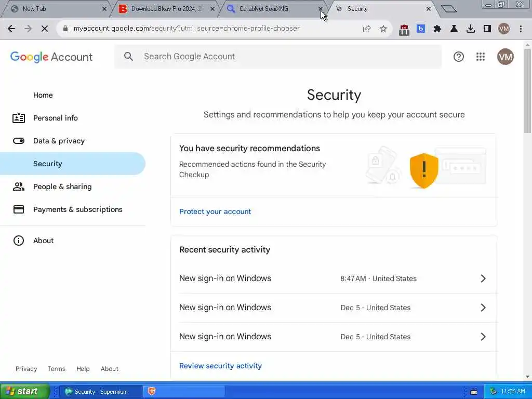
Task: Open the footer About link
Action: (x=109, y=369)
